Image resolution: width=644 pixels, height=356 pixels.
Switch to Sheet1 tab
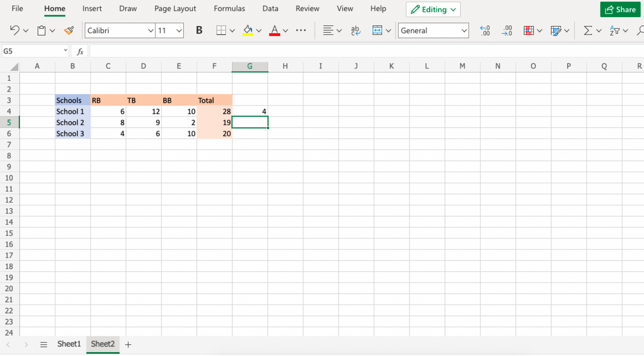(69, 344)
